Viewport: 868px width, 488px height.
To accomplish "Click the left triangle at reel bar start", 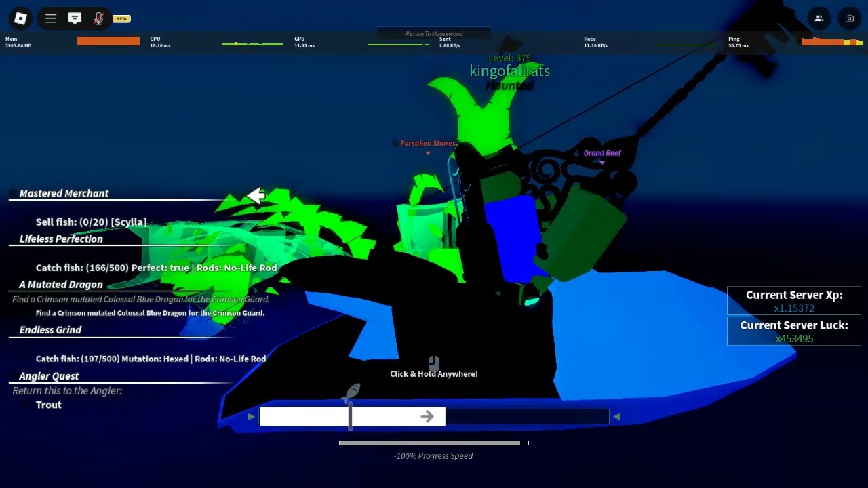I will (x=252, y=417).
